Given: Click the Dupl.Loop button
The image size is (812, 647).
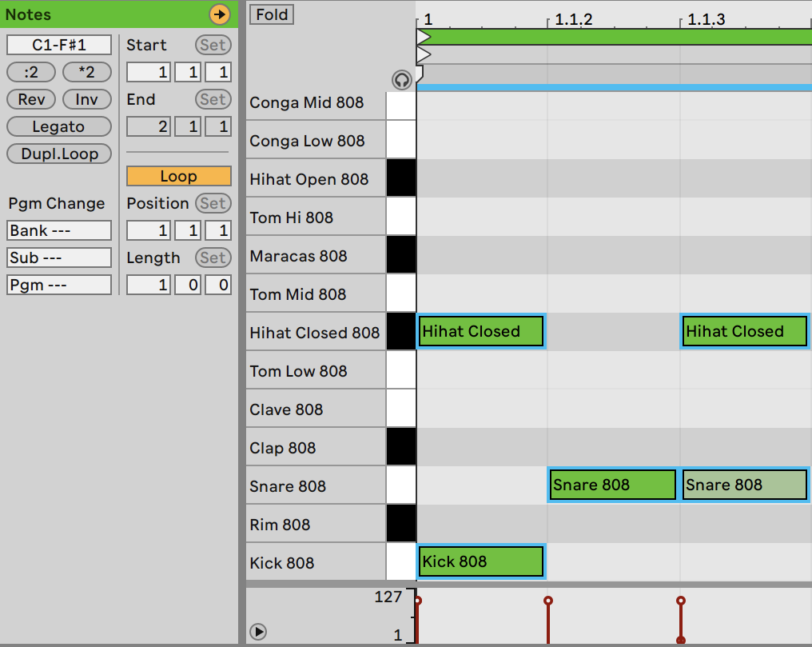Looking at the screenshot, I should [x=59, y=154].
